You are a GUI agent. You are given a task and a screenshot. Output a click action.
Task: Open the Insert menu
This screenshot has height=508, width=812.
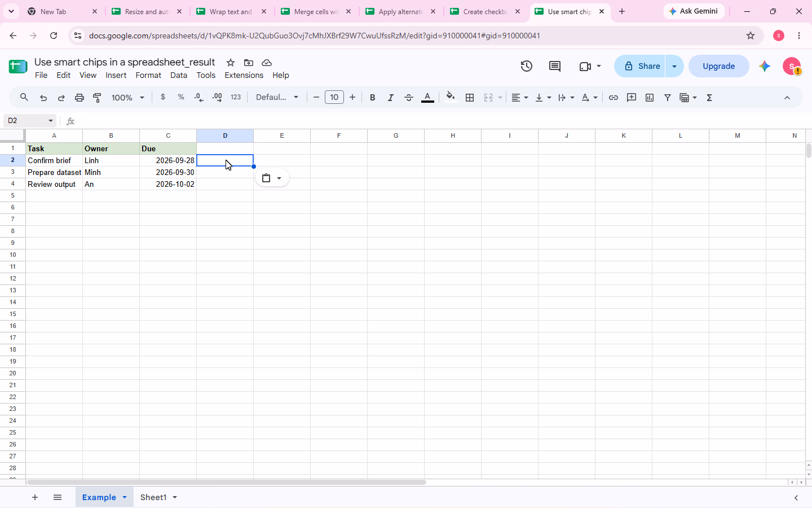[x=116, y=75]
